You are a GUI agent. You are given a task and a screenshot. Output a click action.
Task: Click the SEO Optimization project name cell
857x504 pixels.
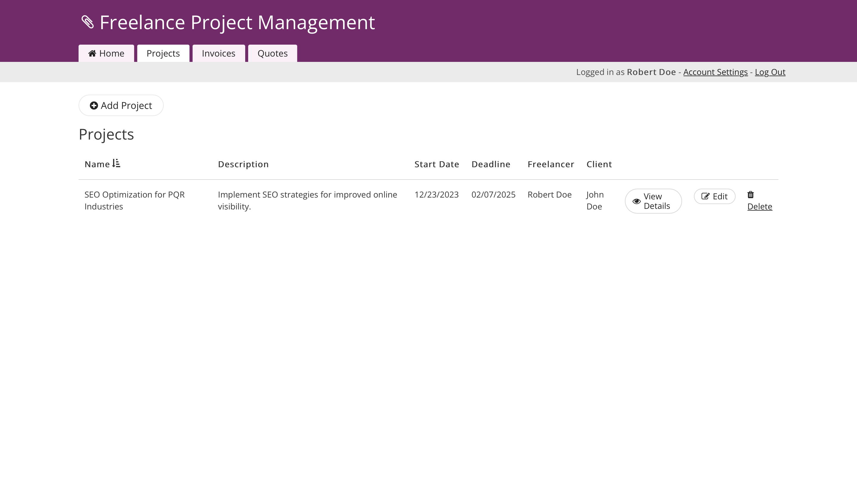click(x=134, y=200)
